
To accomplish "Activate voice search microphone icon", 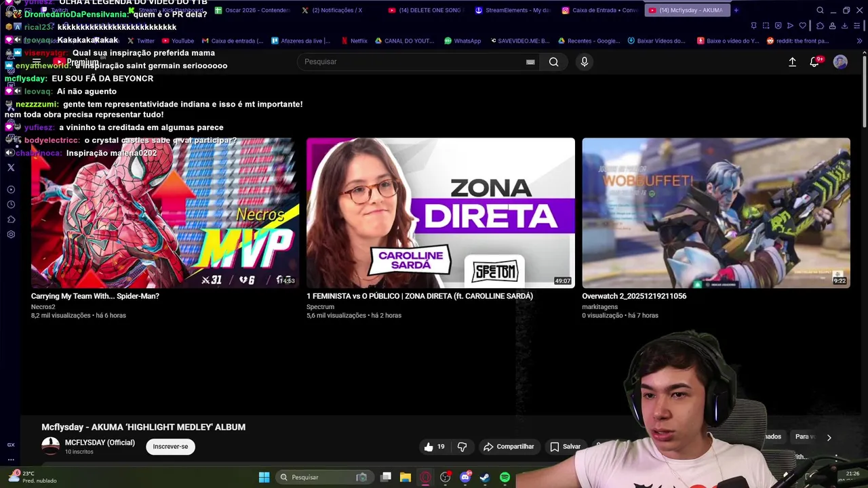I will click(584, 62).
